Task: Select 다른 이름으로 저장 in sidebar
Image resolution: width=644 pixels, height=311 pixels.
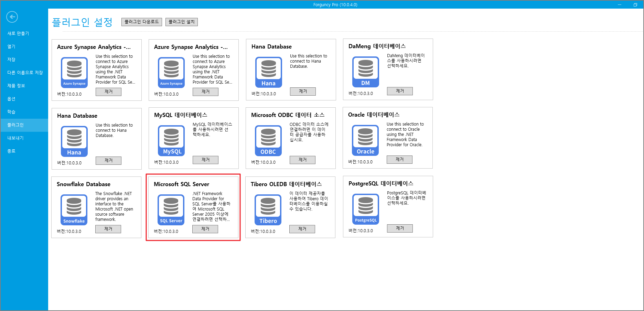Action: pyautogui.click(x=25, y=73)
